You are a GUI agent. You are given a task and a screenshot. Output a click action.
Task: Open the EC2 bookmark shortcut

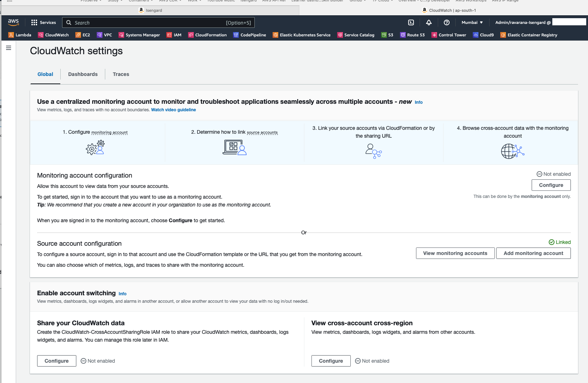point(83,35)
